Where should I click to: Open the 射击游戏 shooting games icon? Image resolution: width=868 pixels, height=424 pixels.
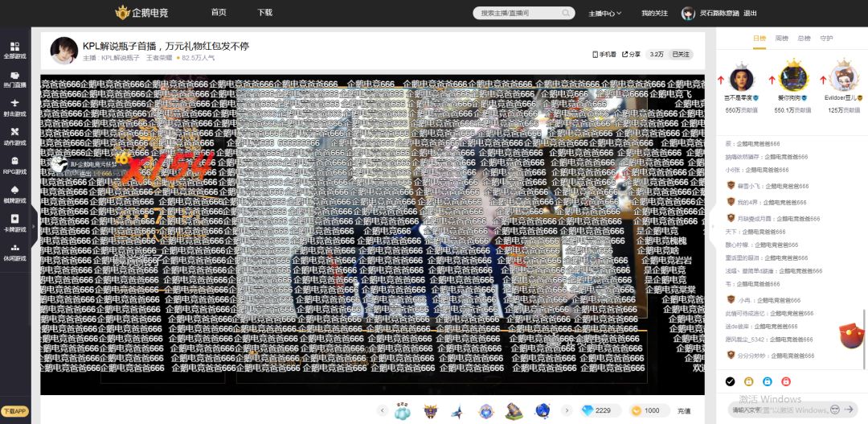pos(15,108)
